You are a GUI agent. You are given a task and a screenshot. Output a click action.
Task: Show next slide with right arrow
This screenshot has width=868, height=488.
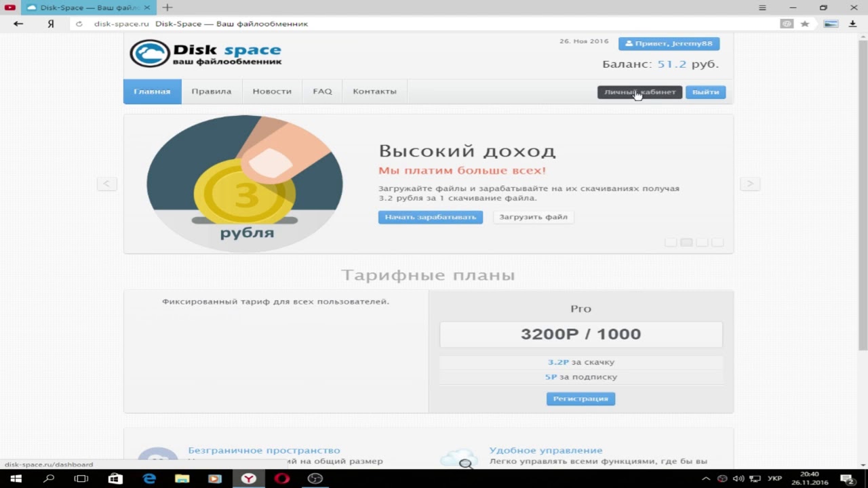pos(749,184)
